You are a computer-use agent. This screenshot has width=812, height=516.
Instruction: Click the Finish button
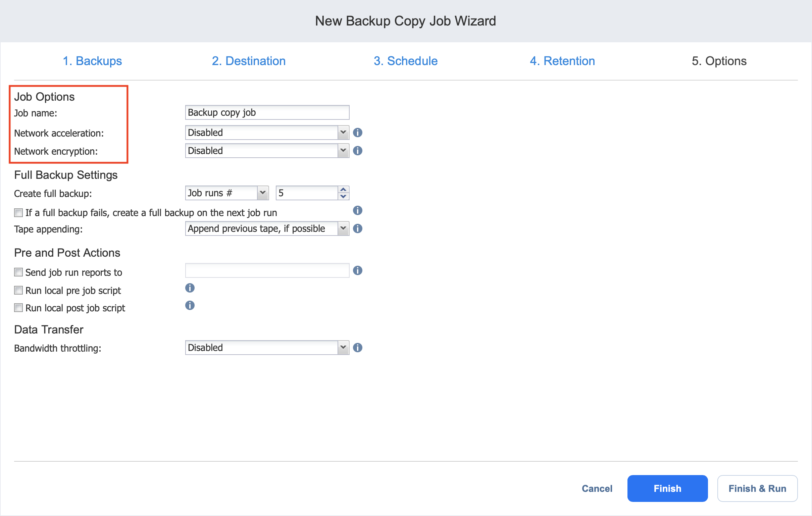tap(667, 489)
